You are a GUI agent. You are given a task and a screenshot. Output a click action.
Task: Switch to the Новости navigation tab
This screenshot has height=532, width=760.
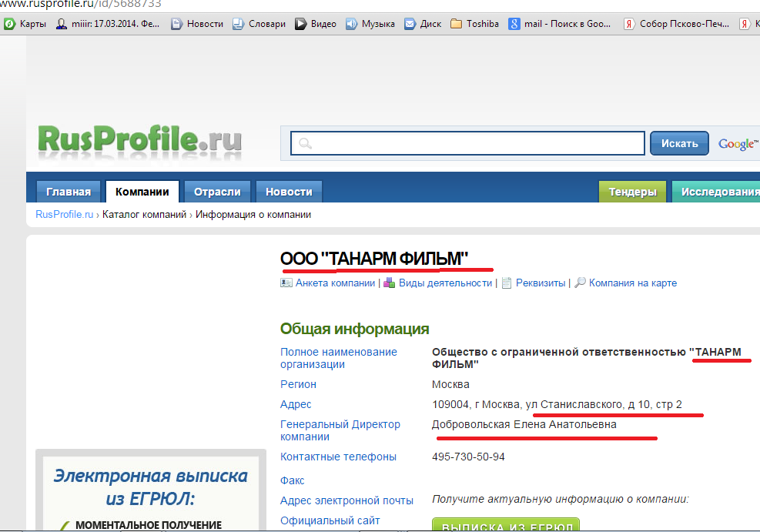pos(289,192)
